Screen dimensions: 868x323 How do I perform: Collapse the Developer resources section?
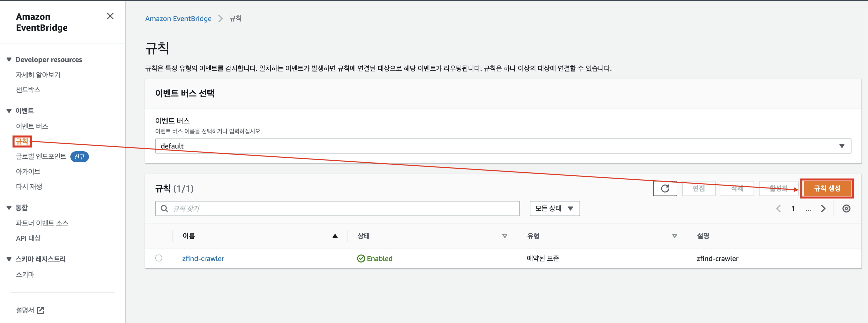[9, 59]
